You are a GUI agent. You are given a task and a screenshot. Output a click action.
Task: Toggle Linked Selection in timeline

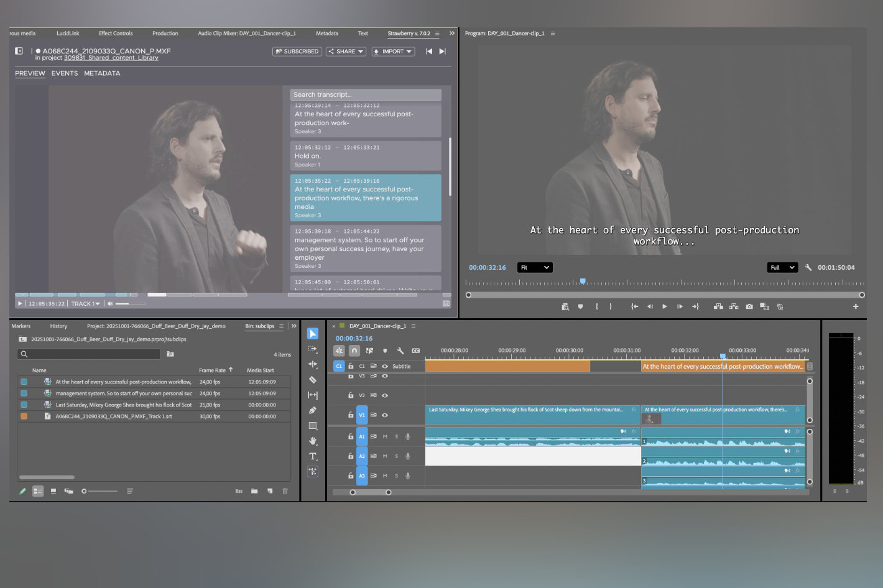[x=369, y=351]
